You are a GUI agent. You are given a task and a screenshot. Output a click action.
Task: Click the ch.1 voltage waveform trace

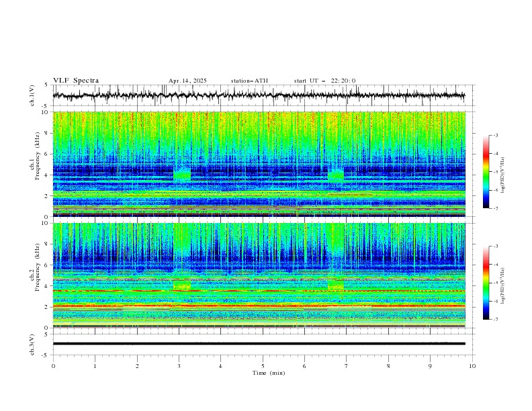[259, 95]
